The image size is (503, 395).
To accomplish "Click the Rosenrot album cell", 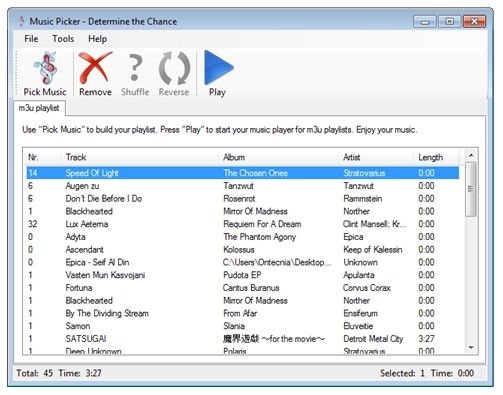I will click(x=239, y=198).
